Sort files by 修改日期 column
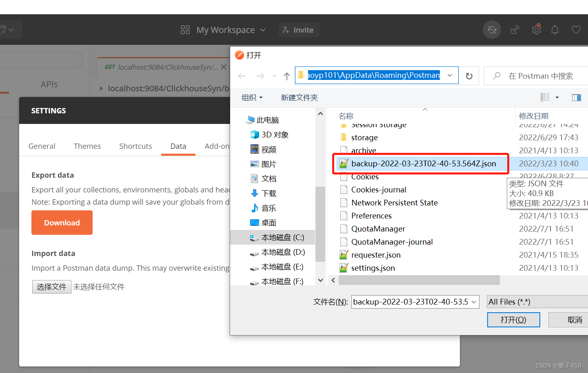 click(x=534, y=116)
